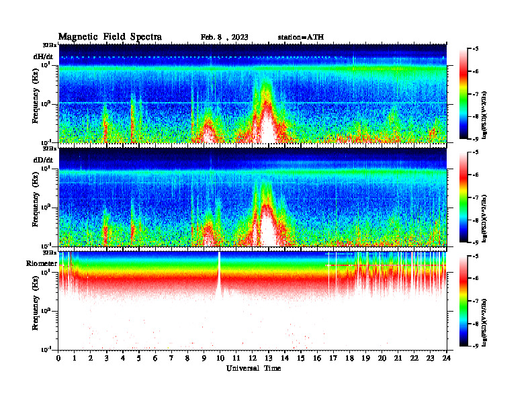The height and width of the screenshot is (411, 532).
Task: Click hour "3" tick label on time axis
Action: 107,358
